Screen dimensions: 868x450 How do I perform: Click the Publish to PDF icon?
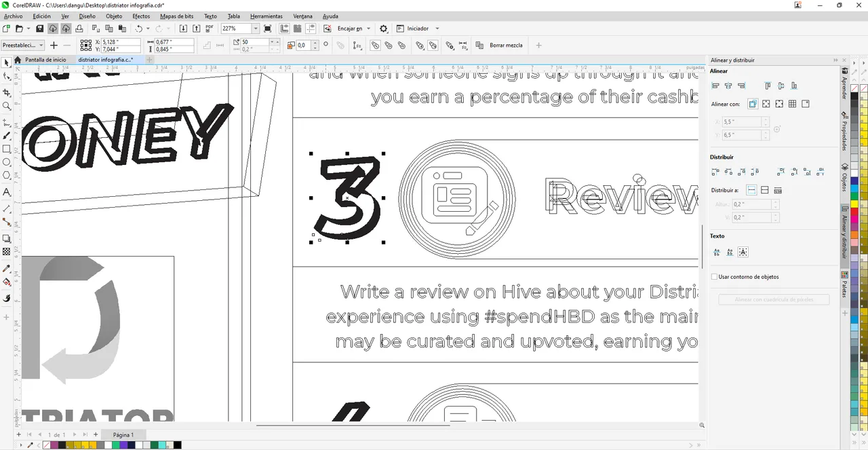tap(210, 29)
